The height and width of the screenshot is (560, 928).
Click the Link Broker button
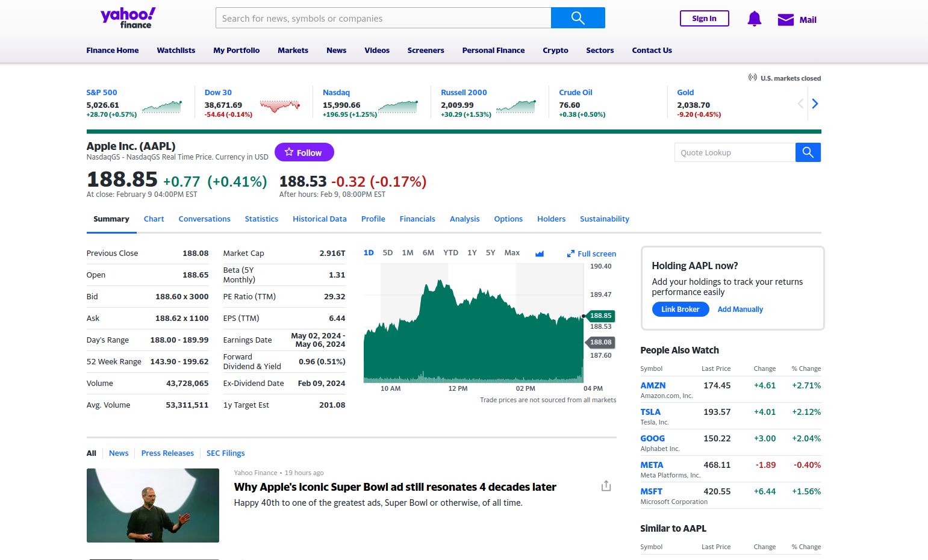click(x=680, y=310)
